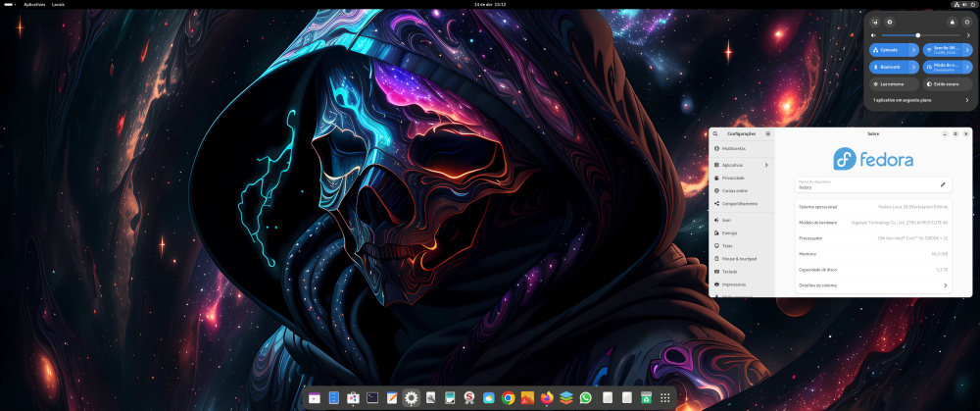
Task: Open settings gear in quick settings panel
Action: pyautogui.click(x=890, y=22)
